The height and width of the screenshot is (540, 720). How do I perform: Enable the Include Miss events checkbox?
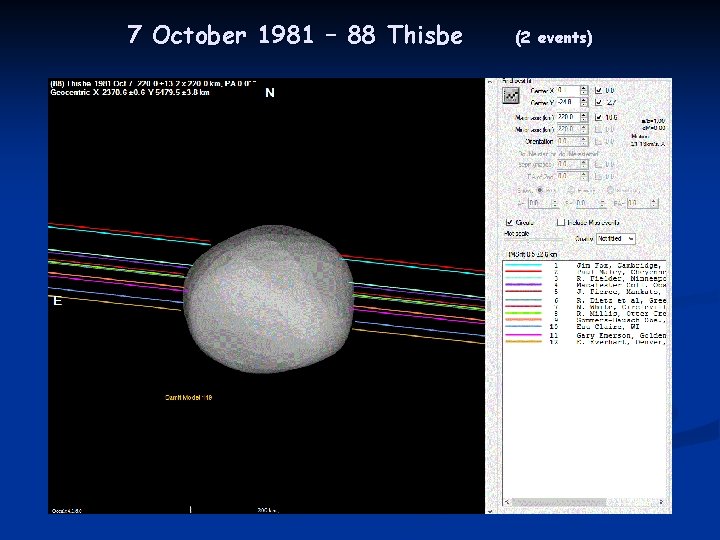[561, 222]
